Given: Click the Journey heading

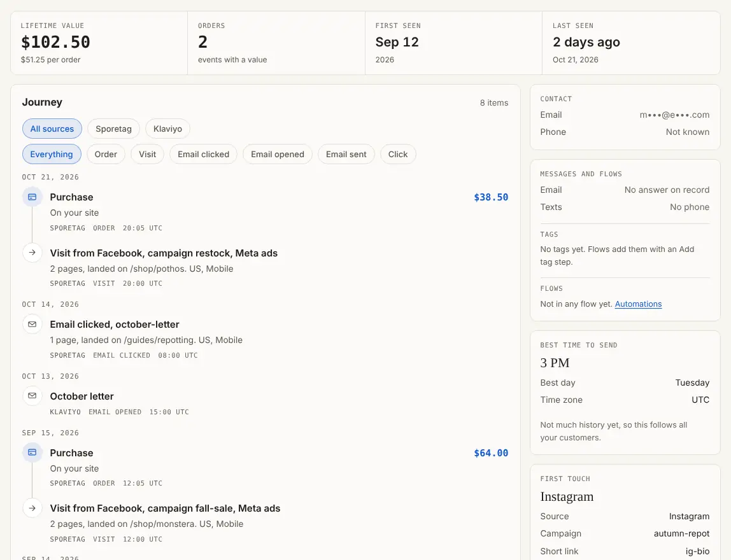Looking at the screenshot, I should (x=42, y=102).
